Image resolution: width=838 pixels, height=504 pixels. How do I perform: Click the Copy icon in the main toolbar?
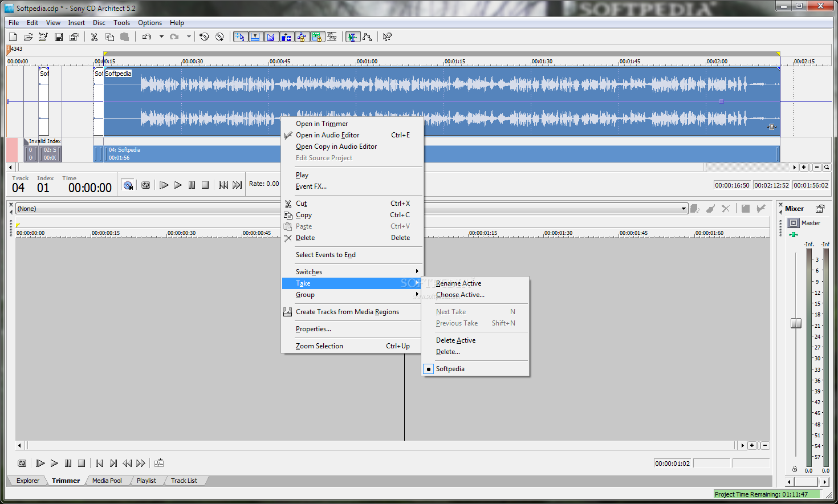point(109,37)
